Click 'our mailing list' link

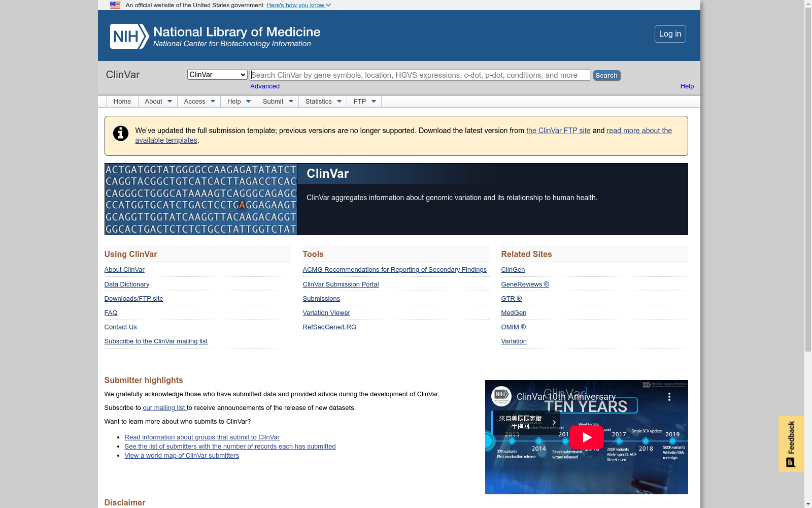coord(164,408)
